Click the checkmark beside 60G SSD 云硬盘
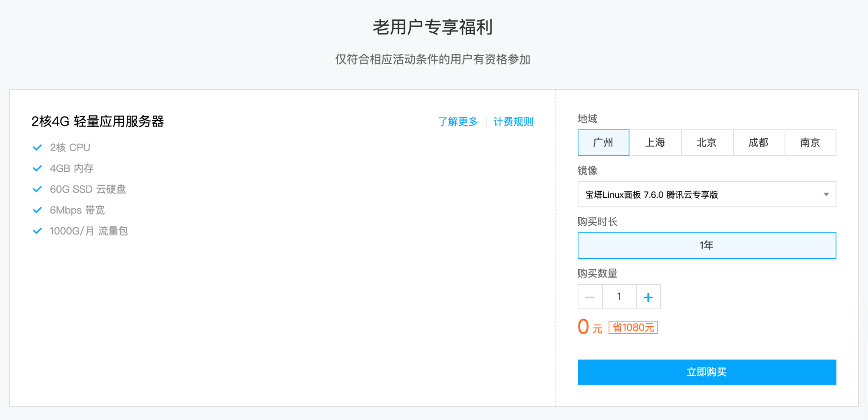 tap(37, 189)
